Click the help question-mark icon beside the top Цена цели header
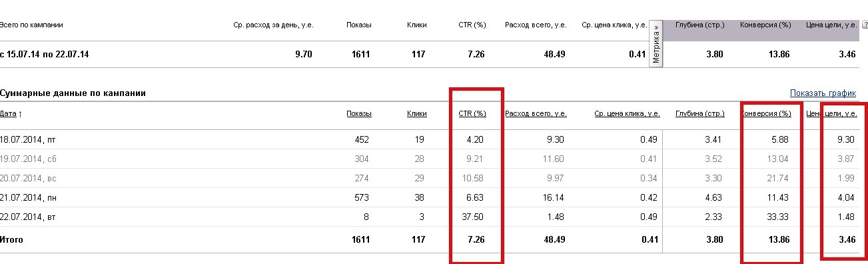The image size is (868, 264). coord(865,25)
